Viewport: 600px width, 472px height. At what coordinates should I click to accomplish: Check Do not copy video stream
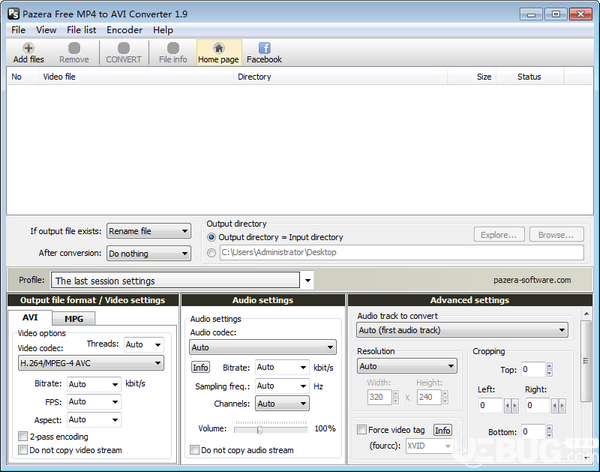pyautogui.click(x=23, y=450)
